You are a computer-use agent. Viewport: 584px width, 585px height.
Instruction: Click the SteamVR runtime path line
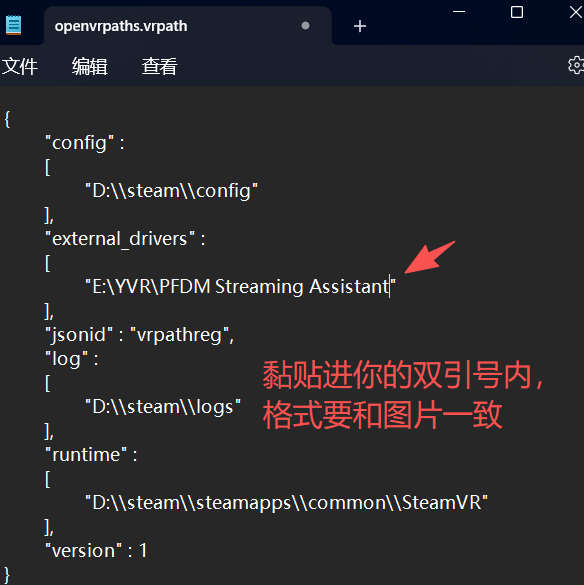(286, 502)
